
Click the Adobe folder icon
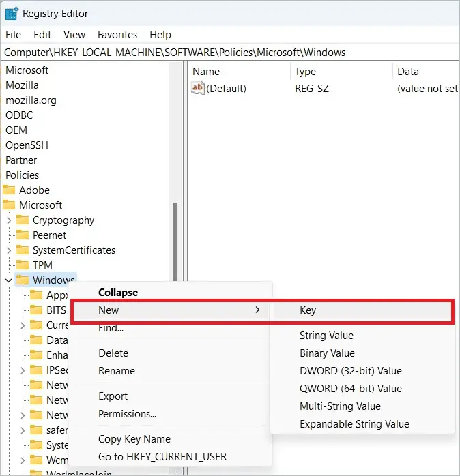click(9, 190)
